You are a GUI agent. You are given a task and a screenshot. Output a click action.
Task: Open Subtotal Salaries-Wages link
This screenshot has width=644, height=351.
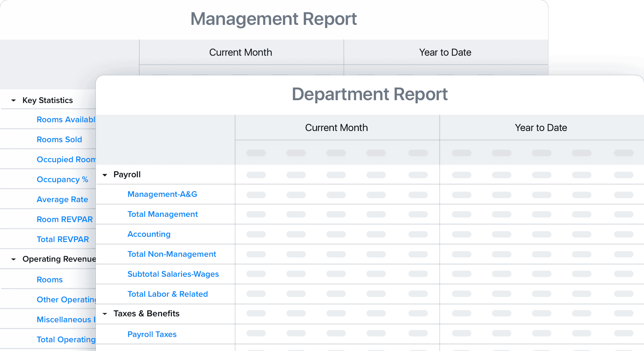coord(173,274)
